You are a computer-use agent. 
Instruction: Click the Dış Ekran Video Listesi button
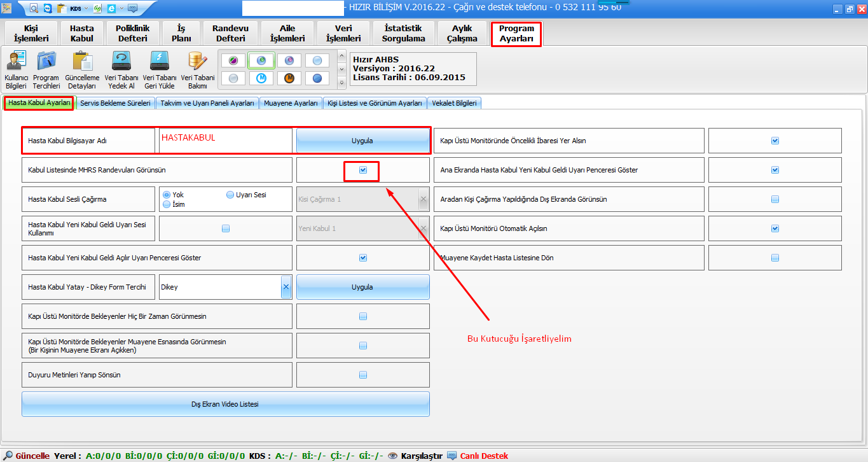[x=225, y=404]
